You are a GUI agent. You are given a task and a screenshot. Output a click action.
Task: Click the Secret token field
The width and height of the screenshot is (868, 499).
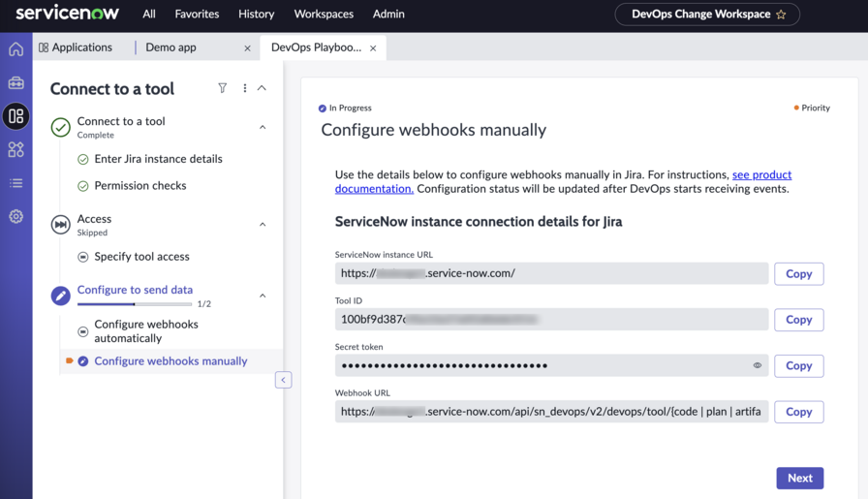pos(551,365)
